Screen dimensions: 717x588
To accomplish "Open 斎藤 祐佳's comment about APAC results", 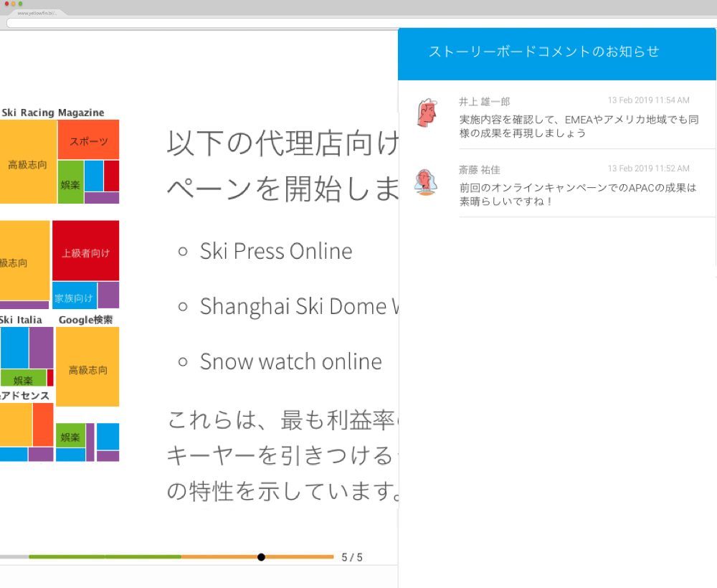I will click(x=578, y=194).
